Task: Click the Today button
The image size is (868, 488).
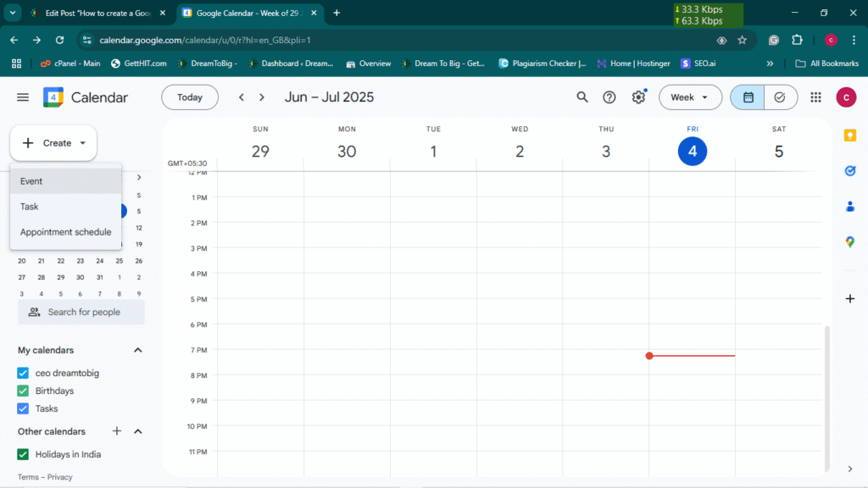Action: click(x=190, y=97)
